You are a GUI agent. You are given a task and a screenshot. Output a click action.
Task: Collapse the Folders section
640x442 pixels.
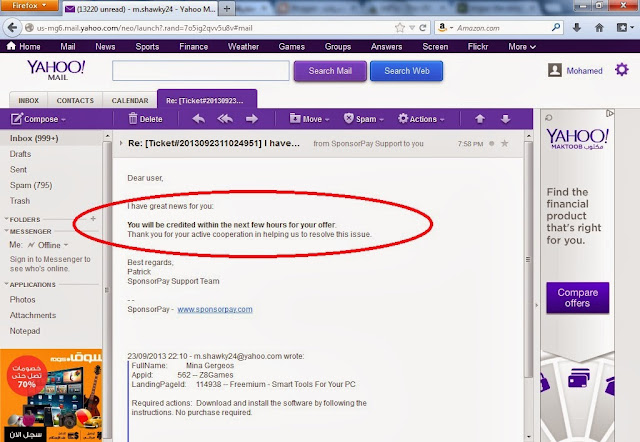pyautogui.click(x=7, y=219)
